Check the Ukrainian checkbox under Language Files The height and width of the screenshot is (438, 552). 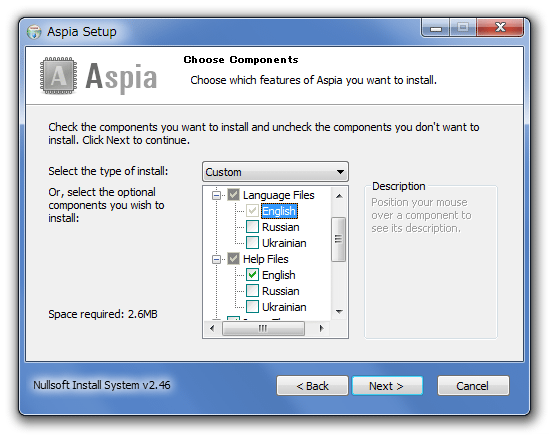click(252, 243)
